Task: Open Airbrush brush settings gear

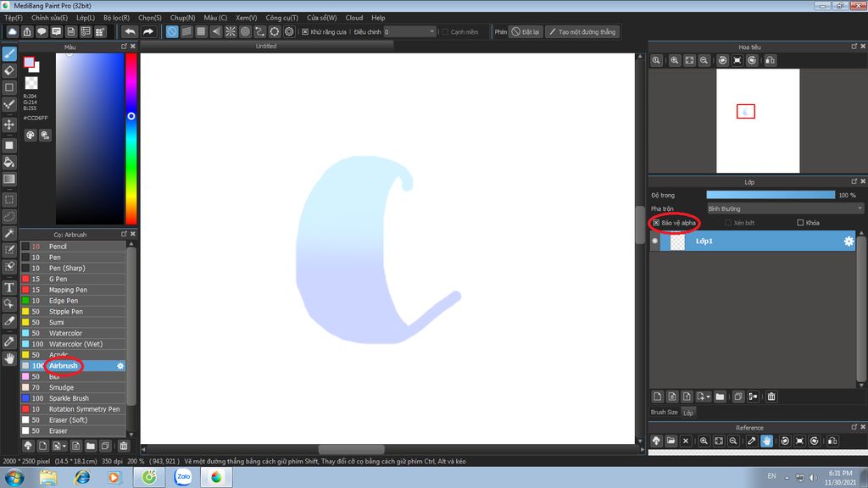Action: tap(120, 366)
